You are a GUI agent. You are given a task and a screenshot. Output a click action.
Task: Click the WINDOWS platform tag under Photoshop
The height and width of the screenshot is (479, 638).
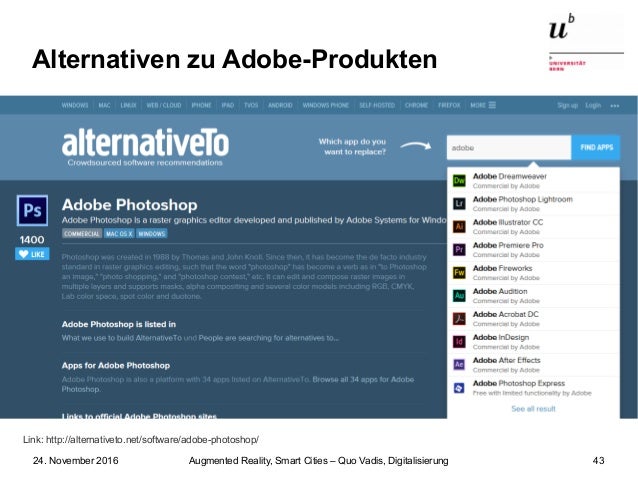click(x=151, y=234)
